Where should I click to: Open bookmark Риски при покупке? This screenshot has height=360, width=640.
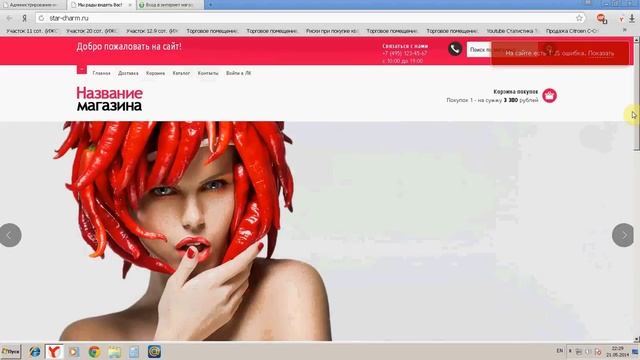(332, 31)
